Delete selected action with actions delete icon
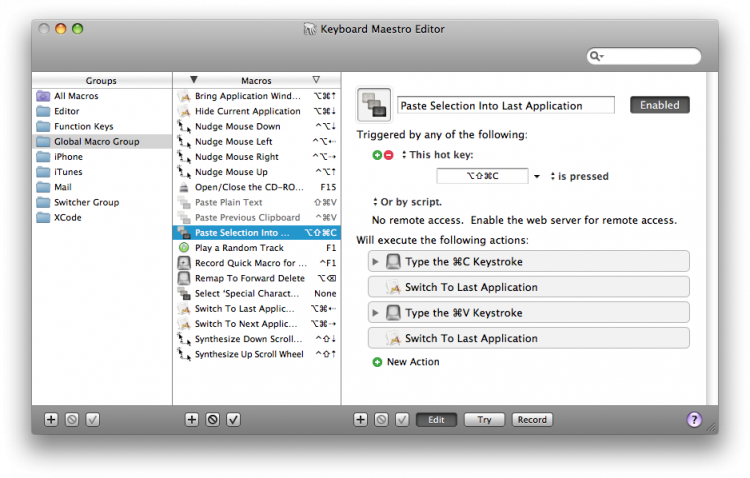Image resolution: width=750 pixels, height=478 pixels. (381, 420)
